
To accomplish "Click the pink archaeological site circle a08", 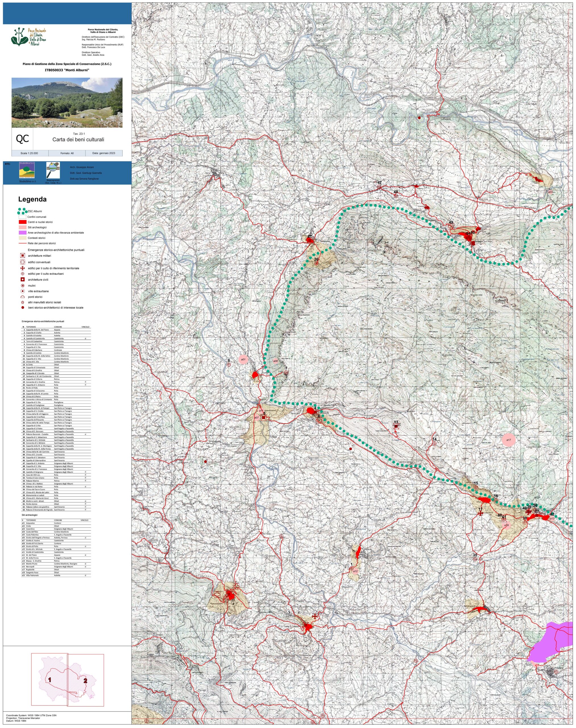I will click(275, 361).
